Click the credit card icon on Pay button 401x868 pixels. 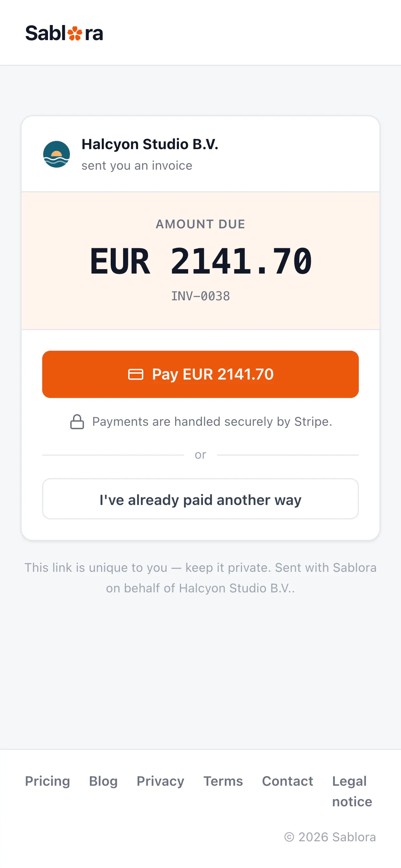coord(136,374)
